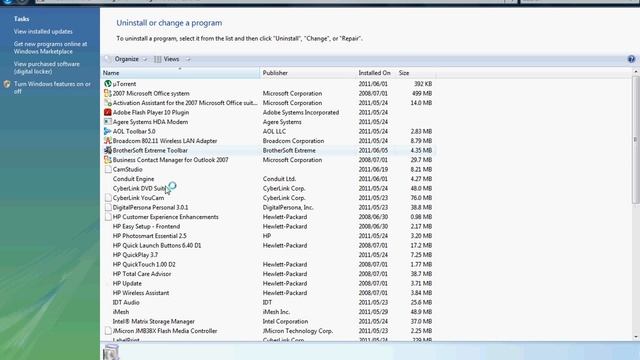Select the Conduit Engine row
Image resolution: width=640 pixels, height=360 pixels.
tap(269, 179)
